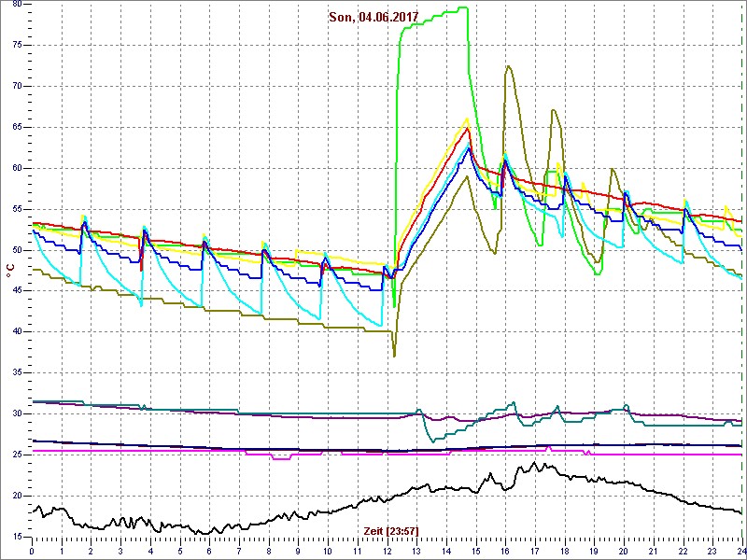Click hour '19' on the time axis
This screenshot has height=560, width=747.
[594, 551]
